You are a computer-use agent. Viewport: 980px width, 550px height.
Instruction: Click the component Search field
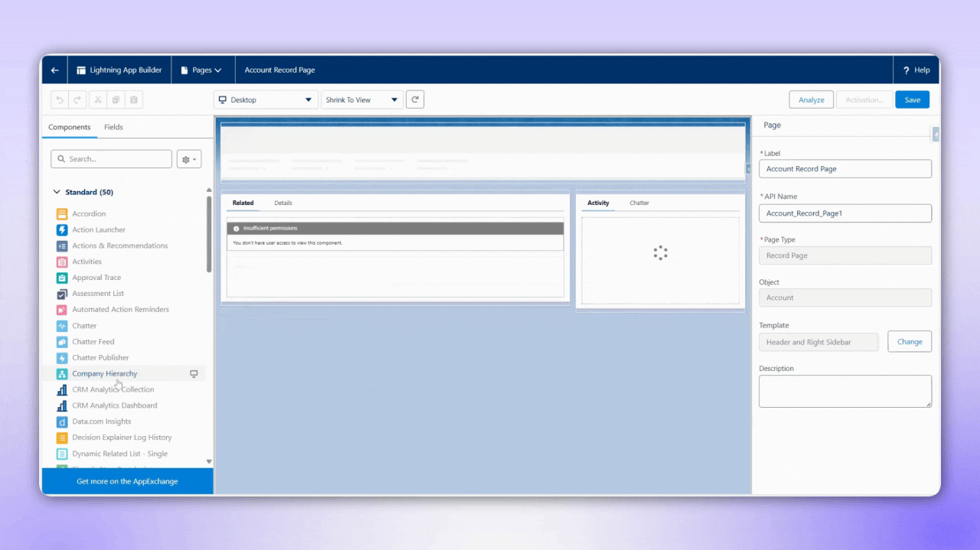(x=112, y=159)
